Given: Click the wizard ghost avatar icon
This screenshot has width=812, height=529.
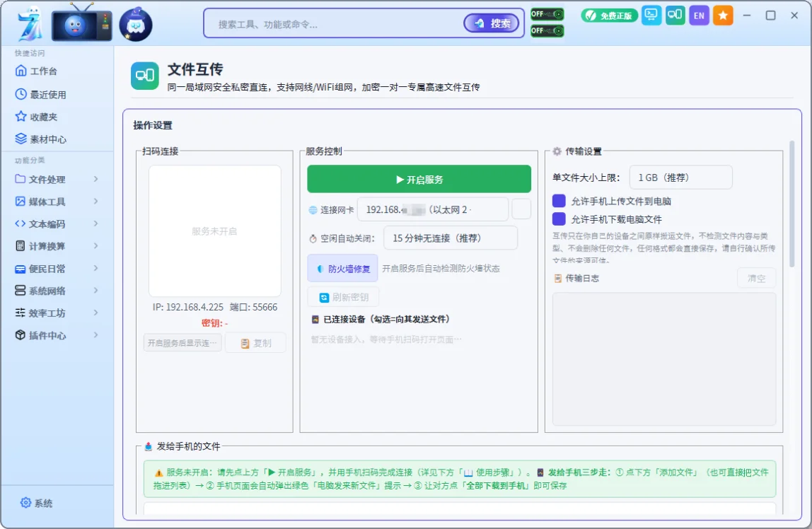Looking at the screenshot, I should 136,24.
